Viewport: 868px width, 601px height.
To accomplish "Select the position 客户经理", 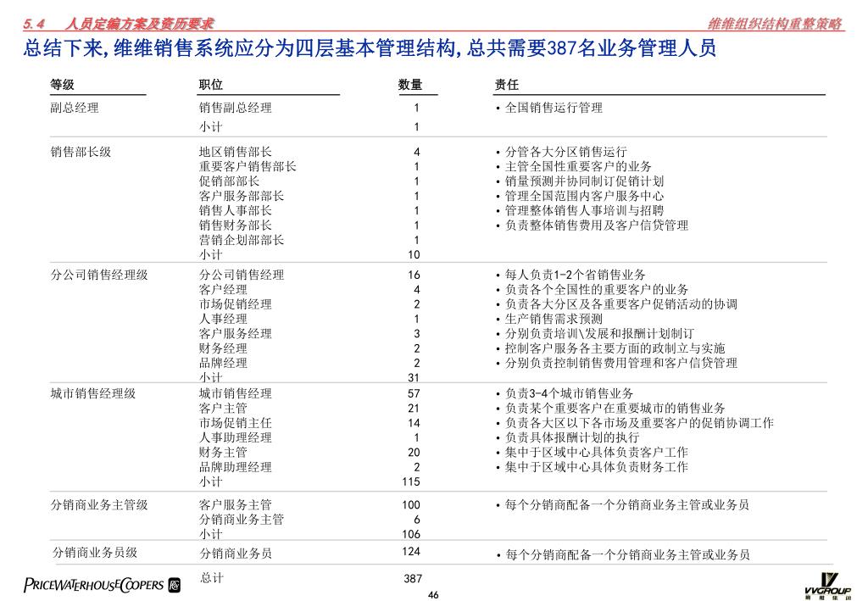I will point(223,289).
